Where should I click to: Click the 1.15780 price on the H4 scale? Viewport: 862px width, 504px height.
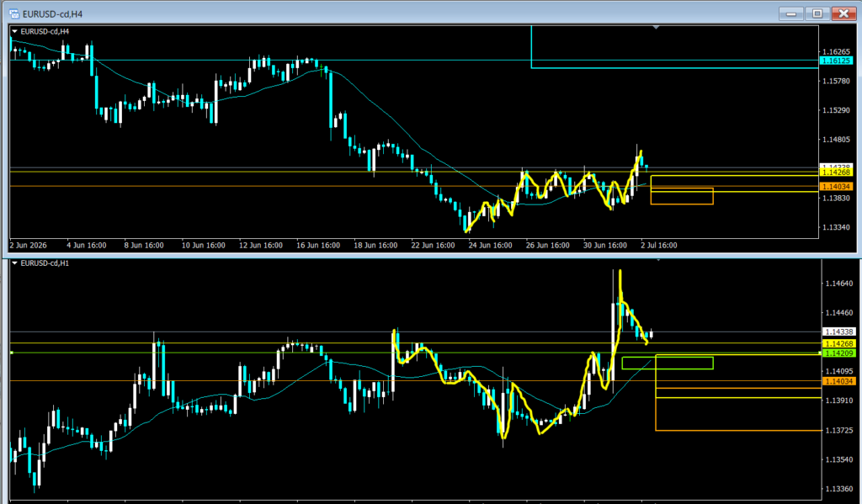click(836, 82)
